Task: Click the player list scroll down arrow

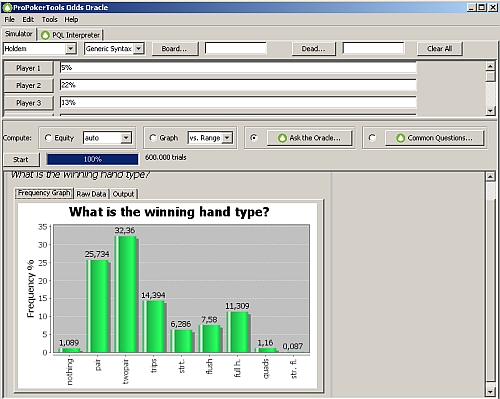Action: [x=490, y=111]
